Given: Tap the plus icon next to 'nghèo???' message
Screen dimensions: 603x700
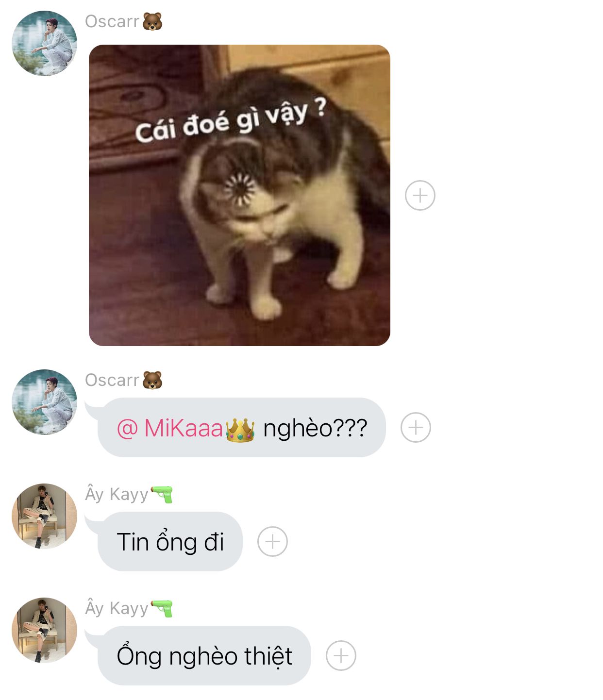Looking at the screenshot, I should pyautogui.click(x=416, y=428).
